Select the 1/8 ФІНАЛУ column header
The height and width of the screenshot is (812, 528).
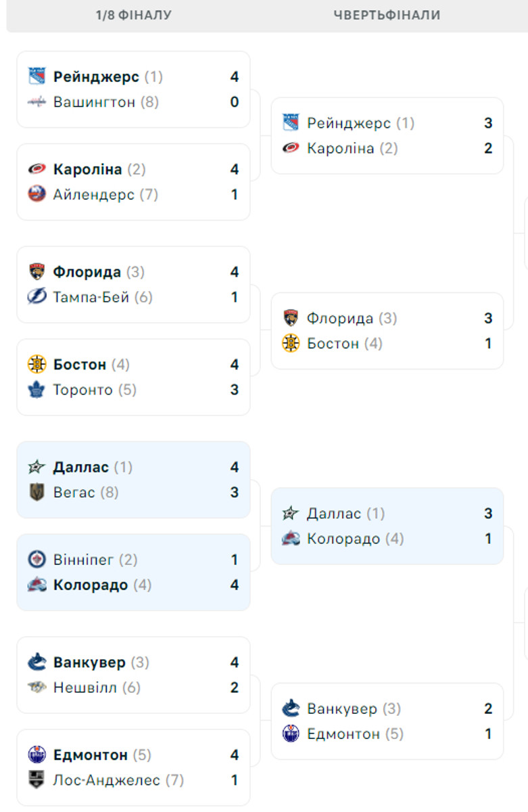(134, 15)
